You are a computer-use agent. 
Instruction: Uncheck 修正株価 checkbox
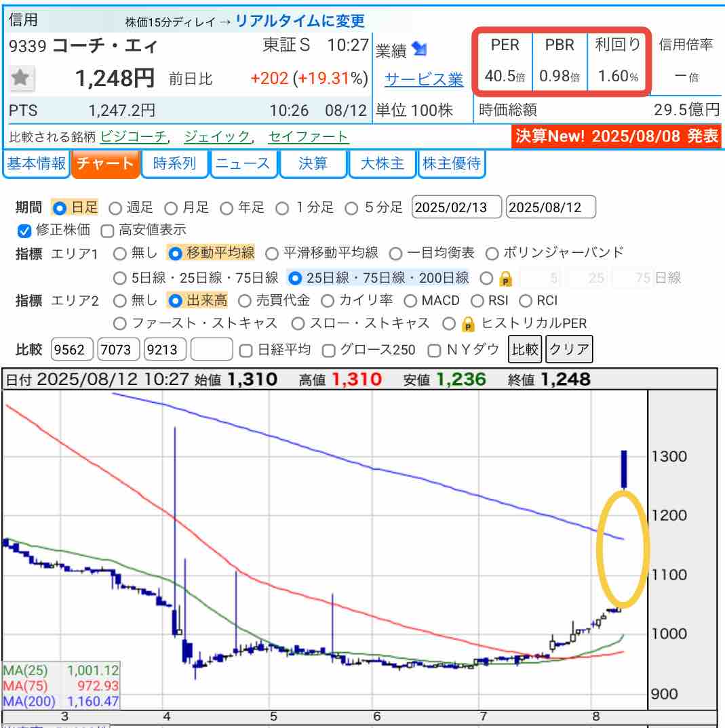tap(24, 230)
